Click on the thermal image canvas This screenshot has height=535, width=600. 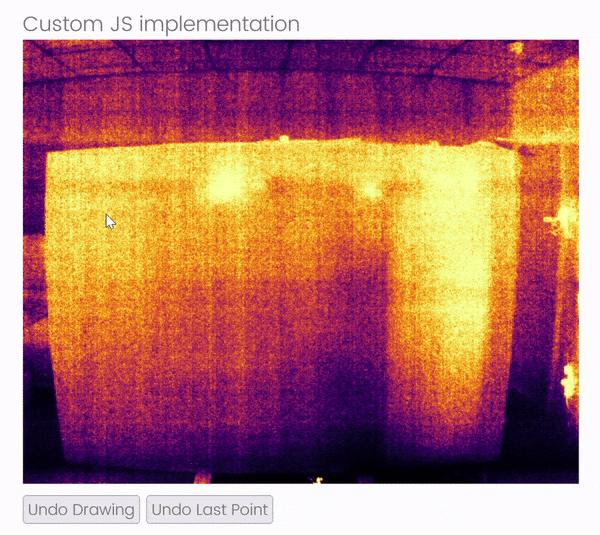pos(301,262)
